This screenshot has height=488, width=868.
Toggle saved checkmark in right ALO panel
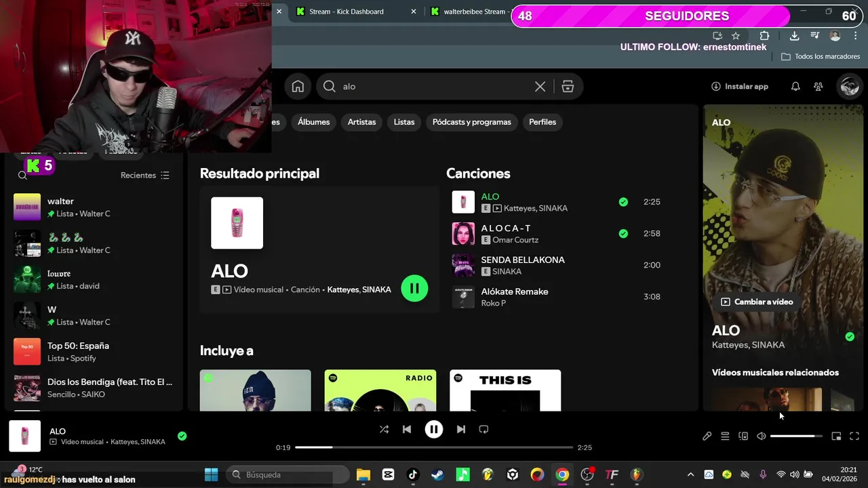pyautogui.click(x=850, y=337)
